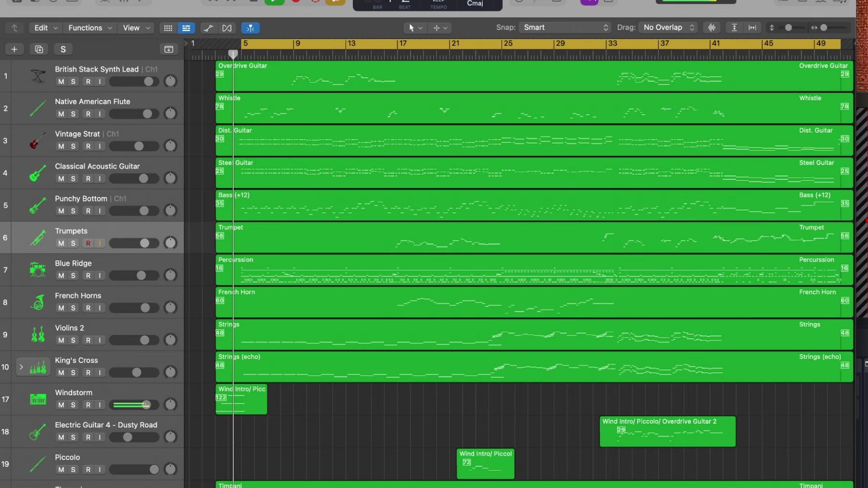Click the British Stack Synth Lead volume slider
Image resolution: width=868 pixels, height=488 pixels.
(134, 82)
